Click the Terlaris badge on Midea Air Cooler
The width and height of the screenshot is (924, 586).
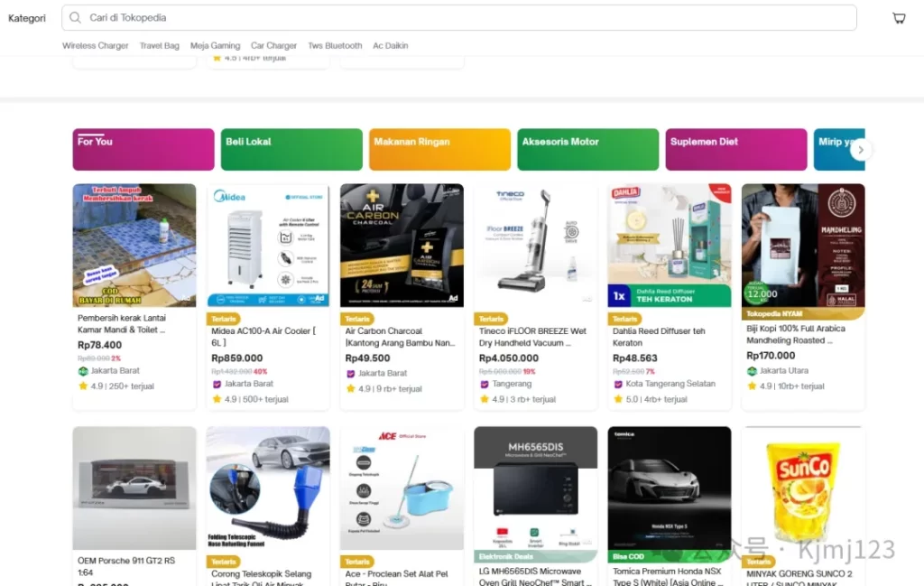[x=224, y=319]
